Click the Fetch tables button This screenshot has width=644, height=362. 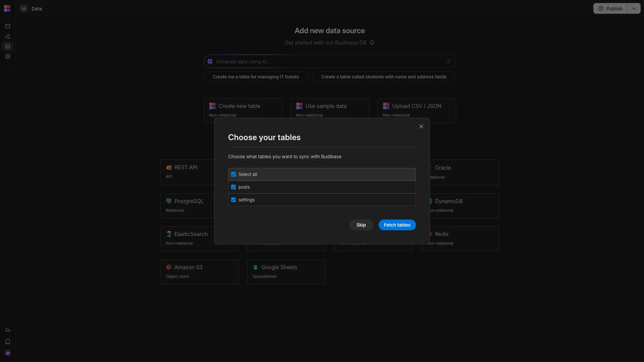397,225
